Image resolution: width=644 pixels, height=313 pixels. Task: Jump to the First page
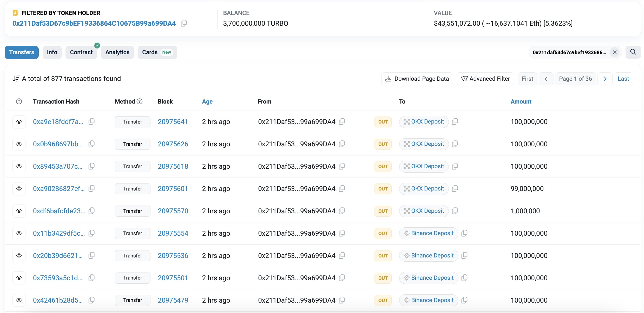527,79
